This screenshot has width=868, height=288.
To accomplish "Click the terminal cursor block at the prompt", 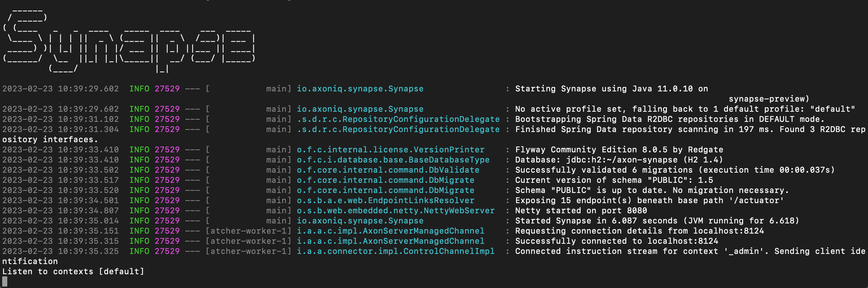I will click(5, 281).
